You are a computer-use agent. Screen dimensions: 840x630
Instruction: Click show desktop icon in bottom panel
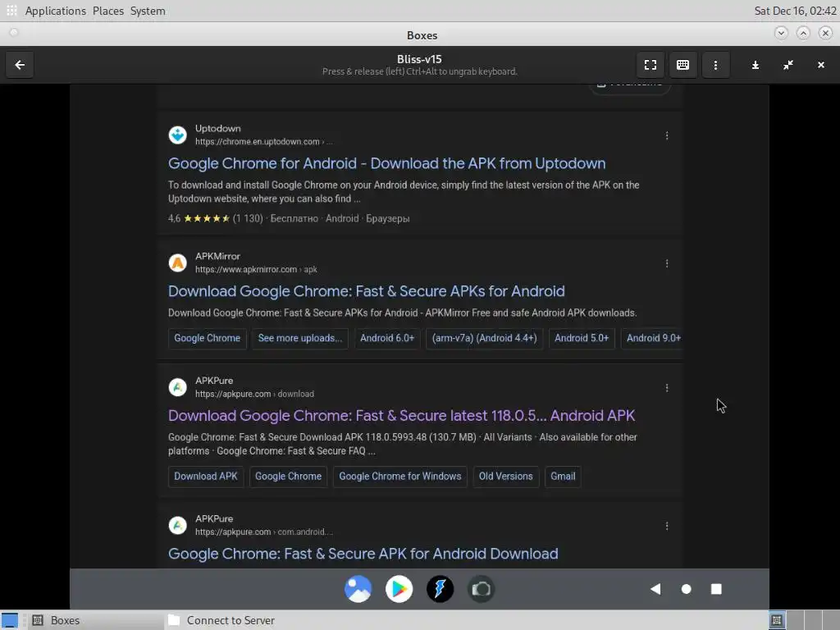10,620
